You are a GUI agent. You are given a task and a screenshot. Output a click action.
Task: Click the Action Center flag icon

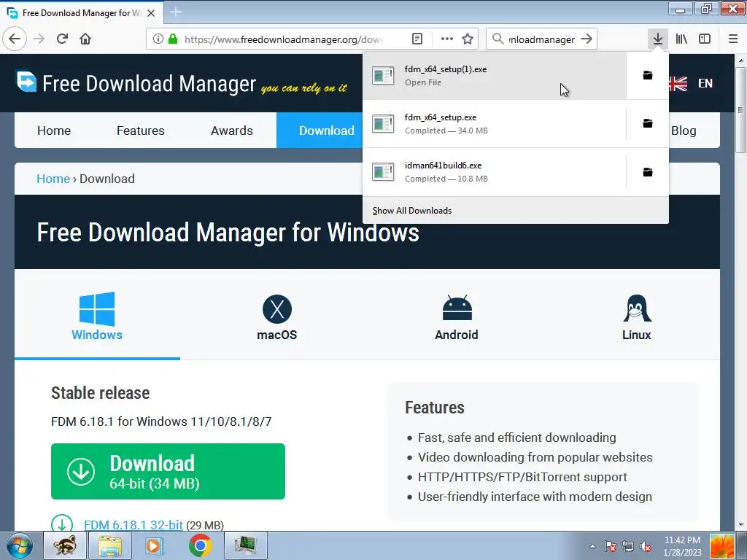click(x=611, y=546)
